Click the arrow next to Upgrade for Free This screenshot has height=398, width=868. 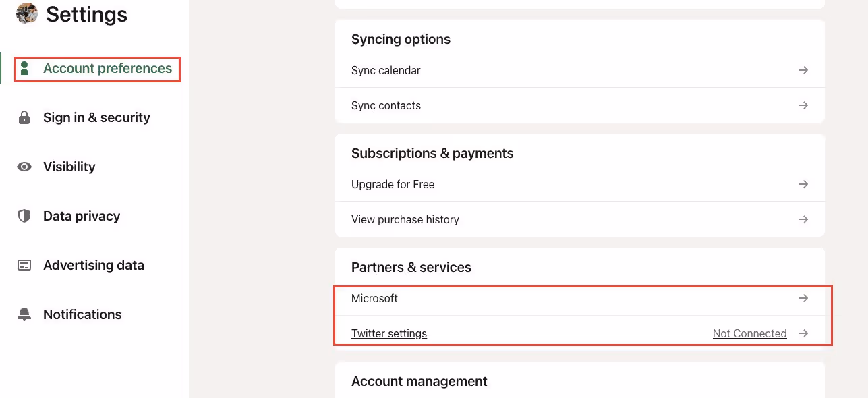pyautogui.click(x=803, y=183)
